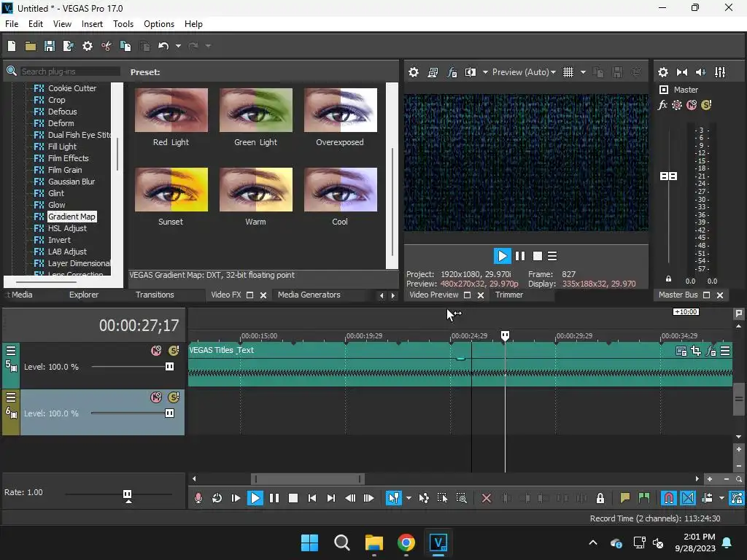The image size is (747, 560).
Task: Close the Video FX panel
Action: (263, 295)
